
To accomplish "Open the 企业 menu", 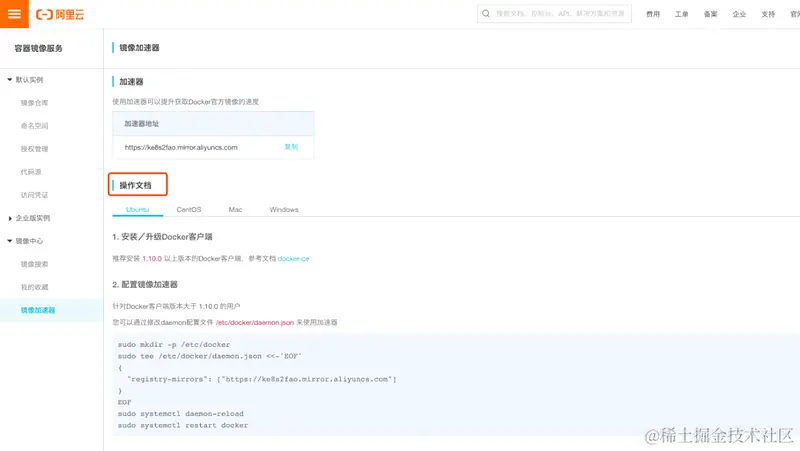I will [739, 14].
